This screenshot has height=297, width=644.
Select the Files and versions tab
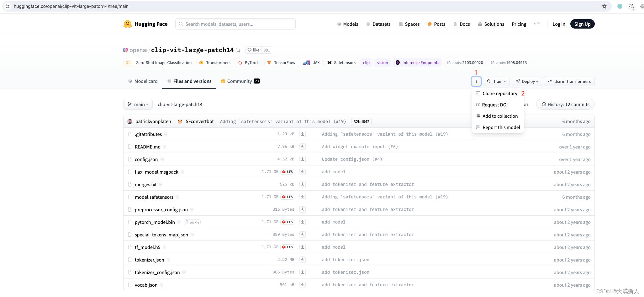point(189,81)
